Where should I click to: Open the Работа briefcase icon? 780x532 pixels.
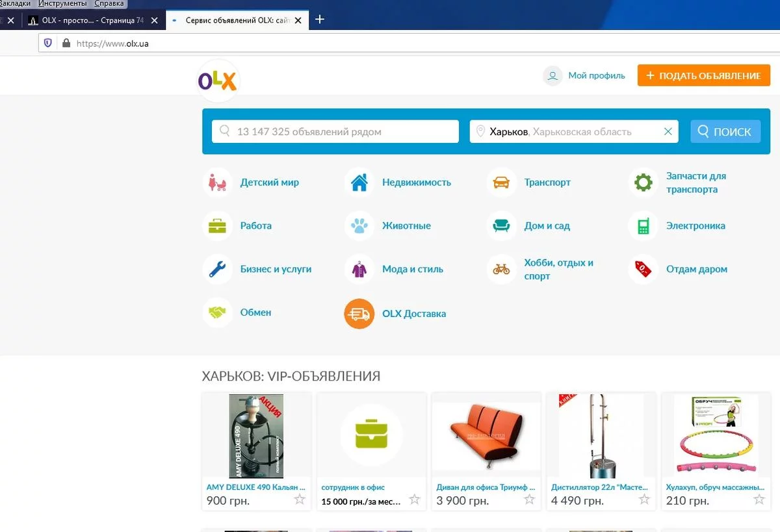(217, 226)
